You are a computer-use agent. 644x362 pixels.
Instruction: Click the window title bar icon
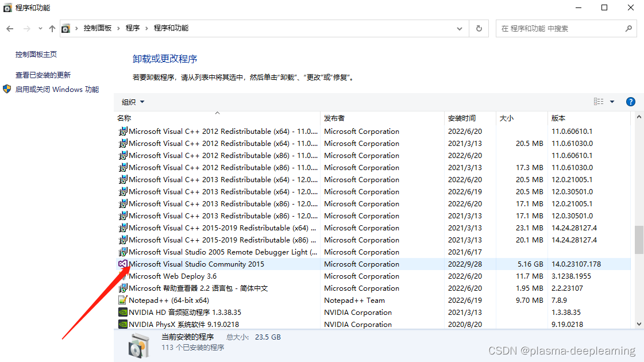pos(7,8)
